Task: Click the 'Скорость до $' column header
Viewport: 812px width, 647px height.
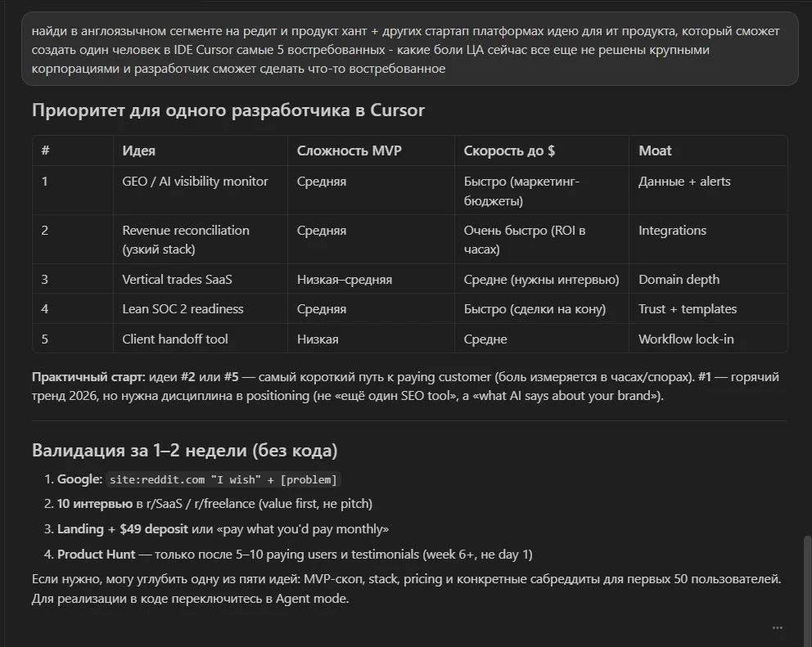Action: tap(542, 151)
